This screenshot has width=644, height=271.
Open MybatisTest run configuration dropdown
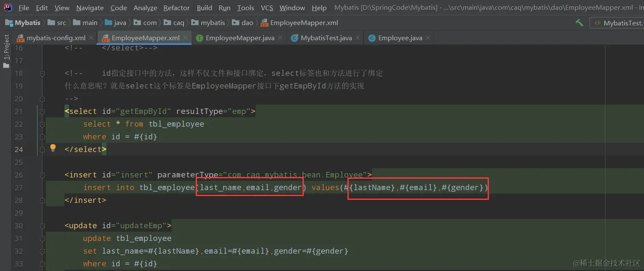(x=618, y=23)
